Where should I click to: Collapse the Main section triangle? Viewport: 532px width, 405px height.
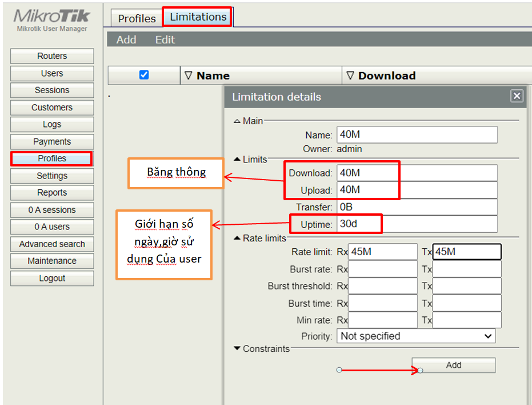[x=237, y=121]
